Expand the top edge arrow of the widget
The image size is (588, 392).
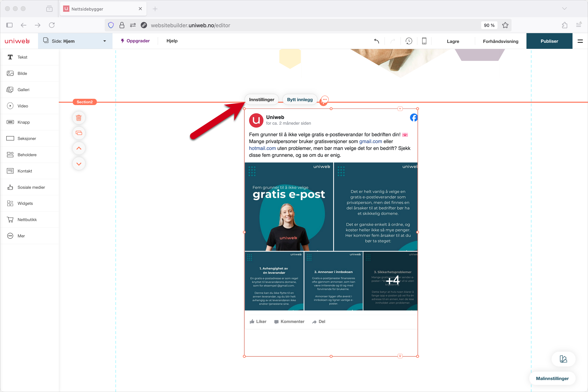(x=400, y=109)
